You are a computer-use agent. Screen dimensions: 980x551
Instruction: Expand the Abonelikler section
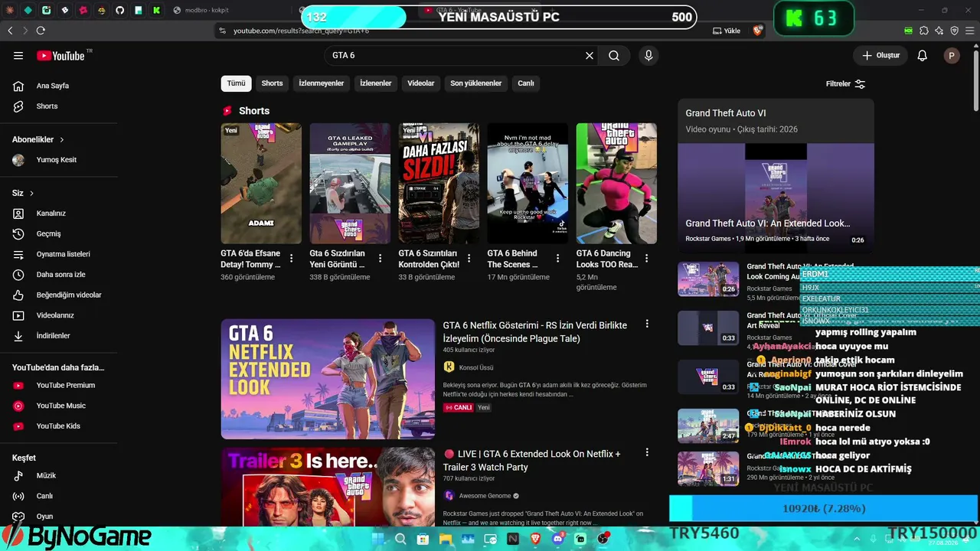pos(38,139)
